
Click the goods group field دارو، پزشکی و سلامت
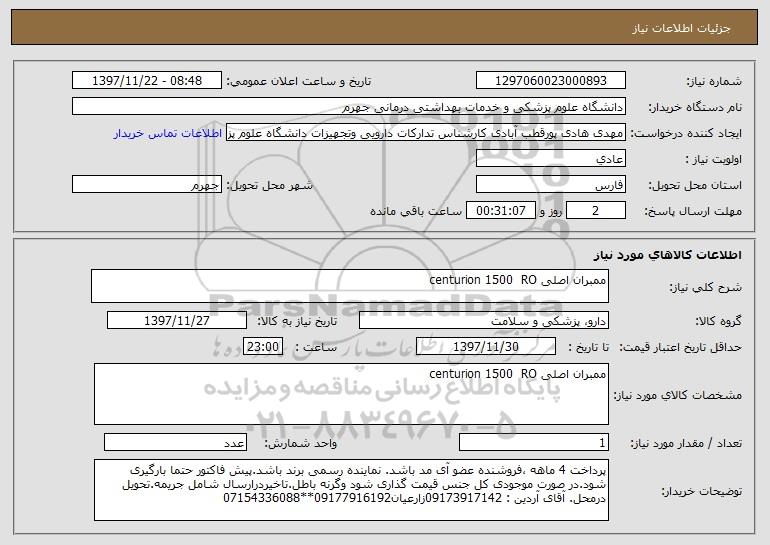(x=484, y=321)
